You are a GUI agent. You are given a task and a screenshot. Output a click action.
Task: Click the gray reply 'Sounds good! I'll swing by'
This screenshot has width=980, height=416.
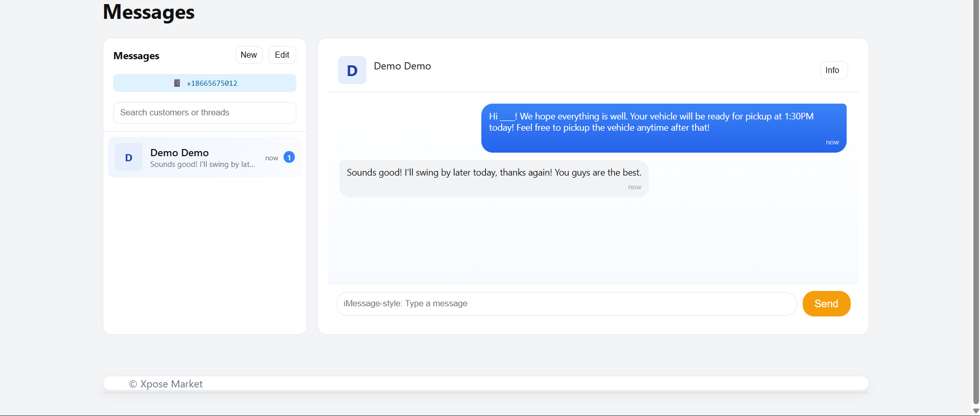[494, 179]
